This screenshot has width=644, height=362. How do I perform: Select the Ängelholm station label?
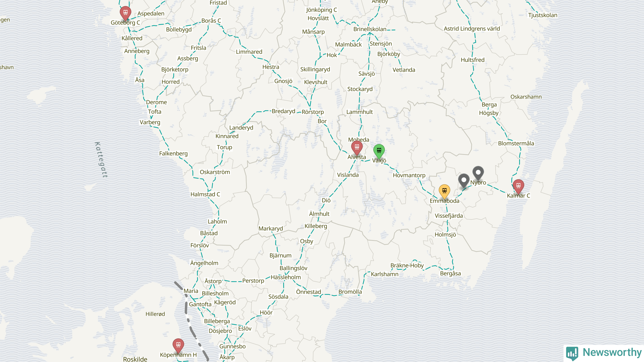pyautogui.click(x=204, y=263)
